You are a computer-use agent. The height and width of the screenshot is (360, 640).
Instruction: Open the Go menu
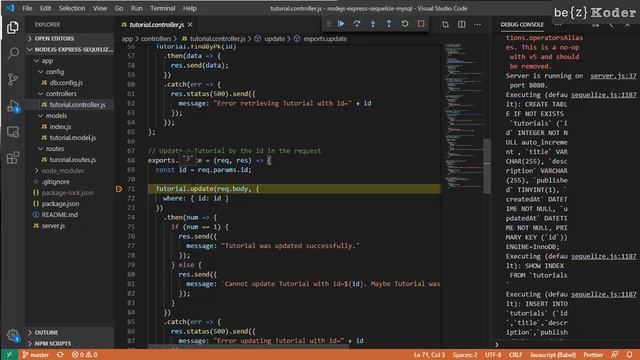click(119, 8)
